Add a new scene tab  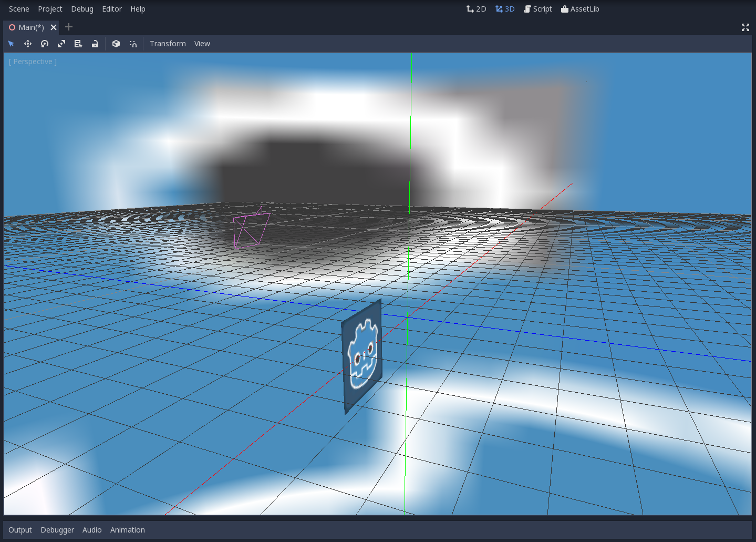pos(69,27)
